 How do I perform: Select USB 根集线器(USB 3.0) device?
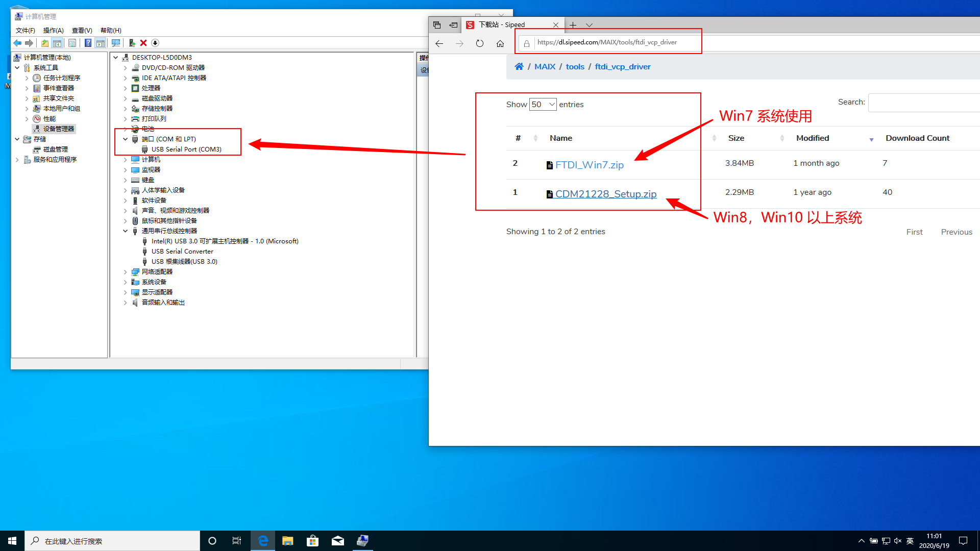click(x=184, y=262)
